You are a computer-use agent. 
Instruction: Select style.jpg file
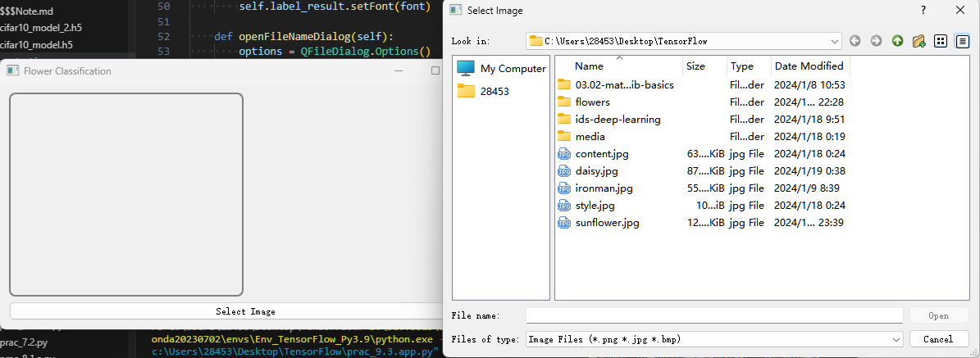595,205
